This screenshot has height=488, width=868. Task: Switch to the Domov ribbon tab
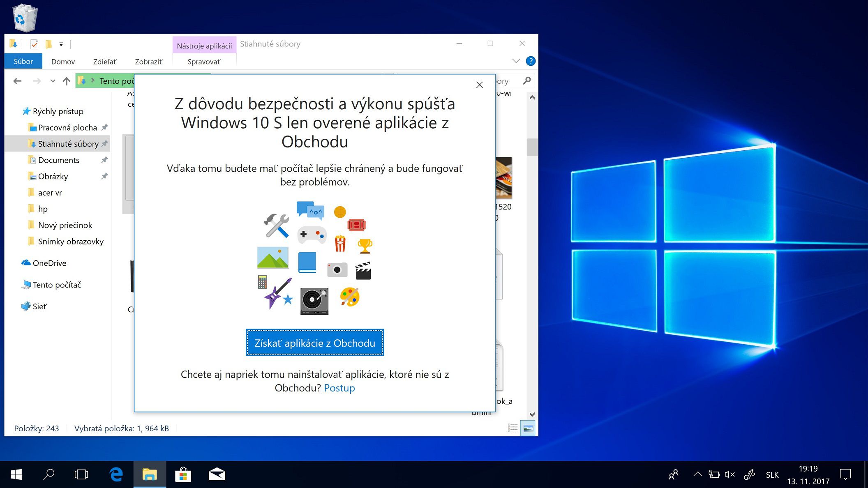click(x=63, y=62)
